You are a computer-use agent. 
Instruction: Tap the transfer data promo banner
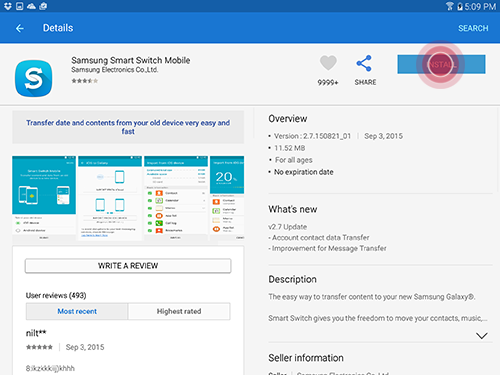click(x=128, y=127)
